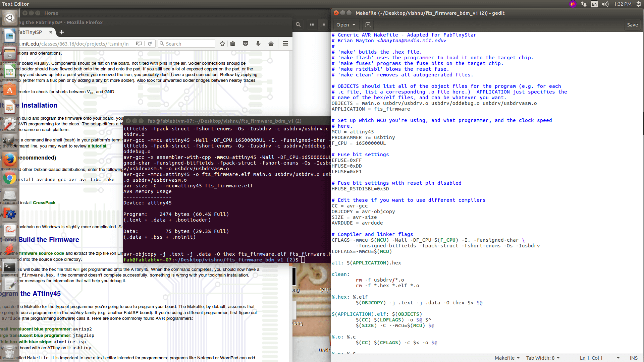Click 'MCU = attiny45' line in Makefile
The width and height of the screenshot is (644, 362).
pyautogui.click(x=353, y=132)
